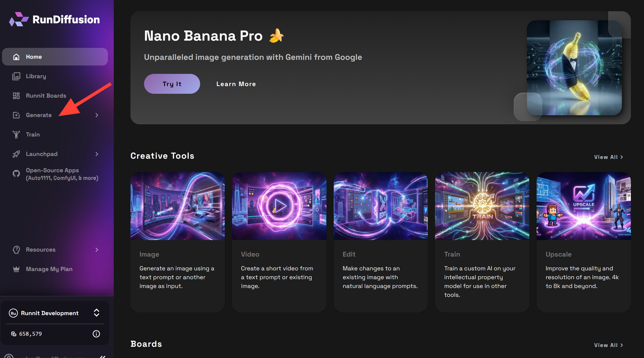
Task: Open the Library menu item
Action: pos(36,76)
